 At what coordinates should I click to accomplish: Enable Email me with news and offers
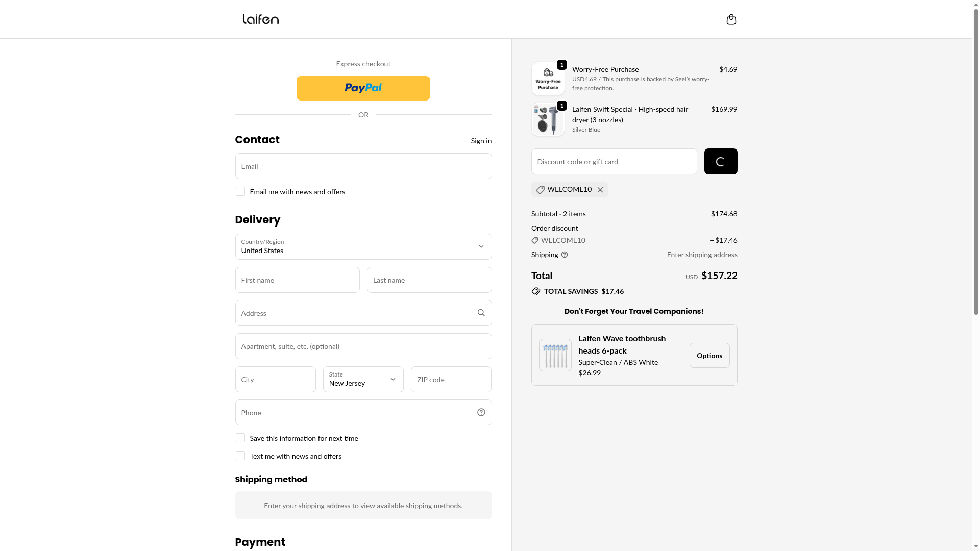coord(240,191)
